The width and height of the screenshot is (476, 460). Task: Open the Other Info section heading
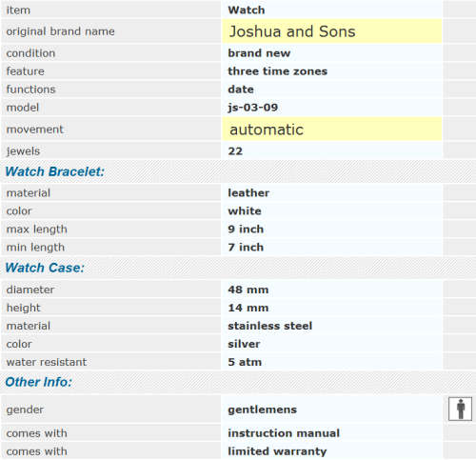pos(39,382)
